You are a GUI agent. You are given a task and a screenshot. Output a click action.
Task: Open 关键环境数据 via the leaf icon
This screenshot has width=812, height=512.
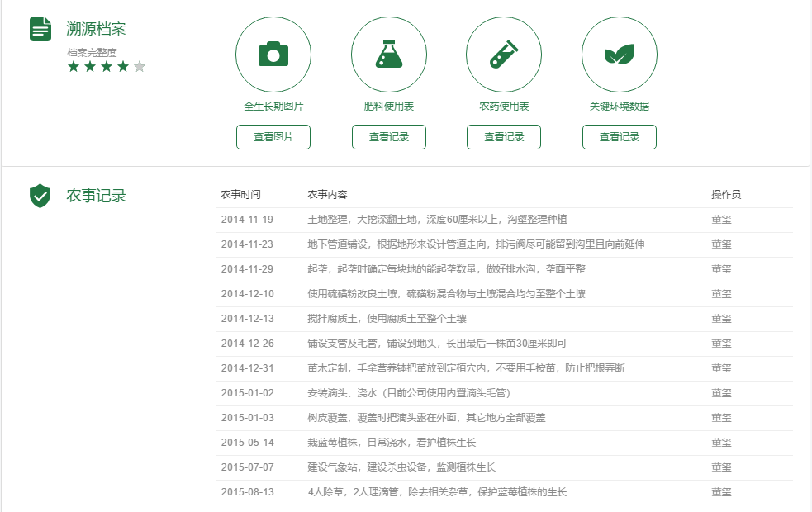pyautogui.click(x=619, y=54)
